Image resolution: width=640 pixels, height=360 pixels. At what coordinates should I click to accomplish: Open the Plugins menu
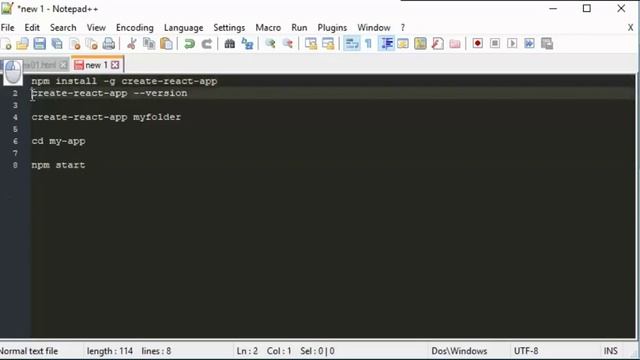point(332,28)
